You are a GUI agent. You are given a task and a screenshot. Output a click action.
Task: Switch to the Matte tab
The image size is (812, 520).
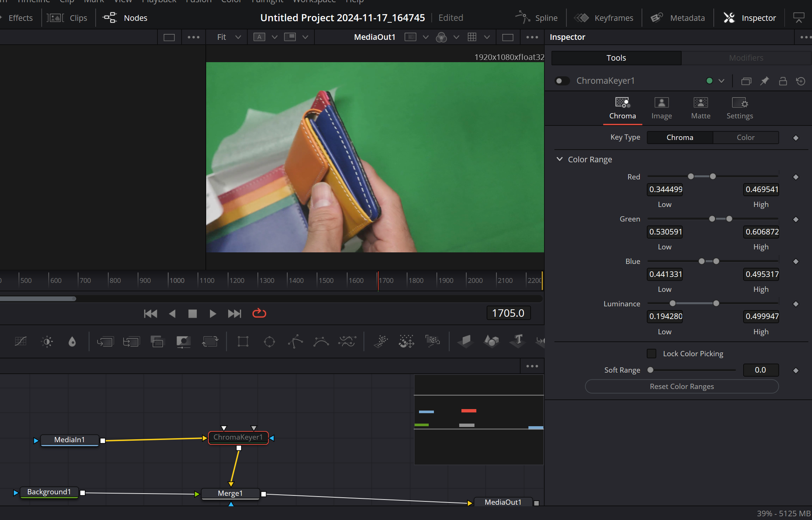pyautogui.click(x=700, y=108)
